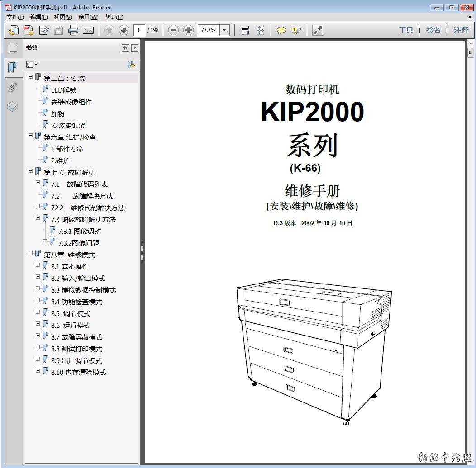Expand the 7.1 故障代码列表 bookmark
Screen dimensions: 476x468
coord(38,183)
